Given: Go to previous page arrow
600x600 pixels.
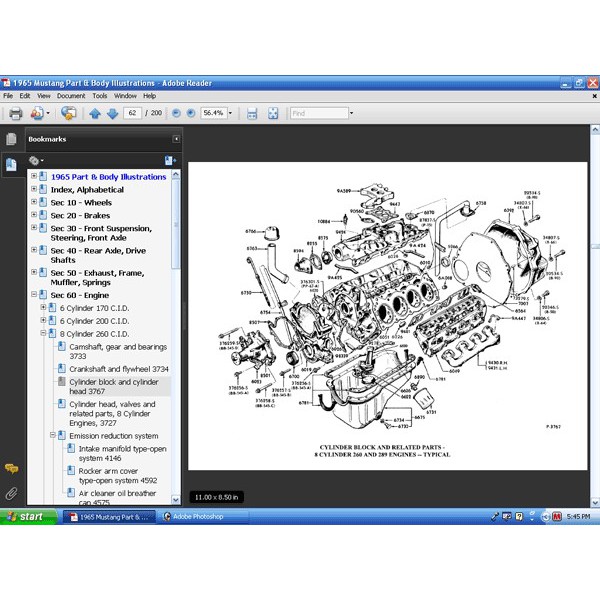Looking at the screenshot, I should click(x=95, y=113).
